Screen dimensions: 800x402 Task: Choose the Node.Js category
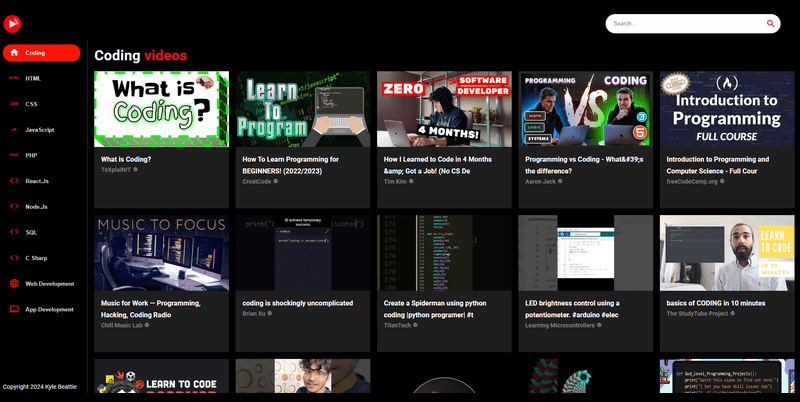click(41, 207)
